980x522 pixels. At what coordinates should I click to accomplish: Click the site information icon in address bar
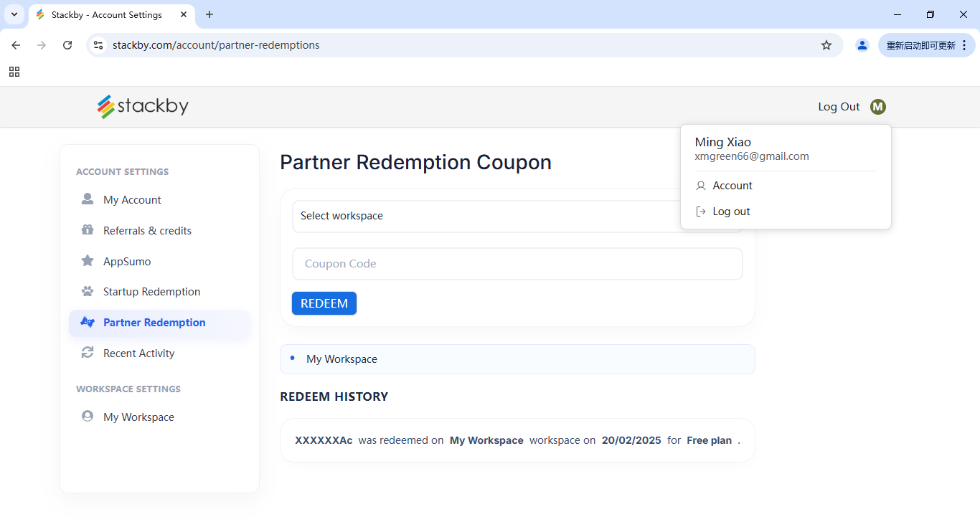[98, 45]
